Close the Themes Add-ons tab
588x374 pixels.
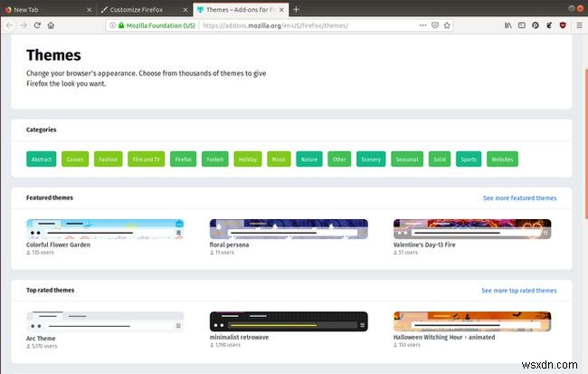281,10
